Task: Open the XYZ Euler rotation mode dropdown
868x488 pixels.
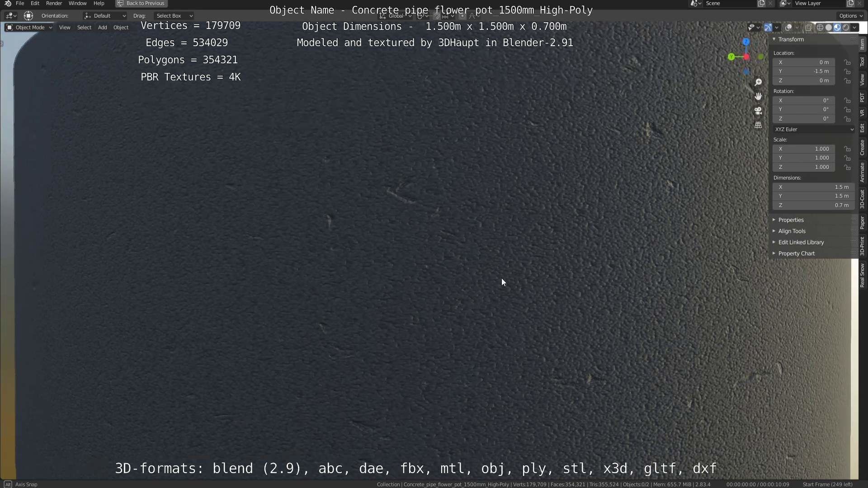Action: click(x=813, y=130)
